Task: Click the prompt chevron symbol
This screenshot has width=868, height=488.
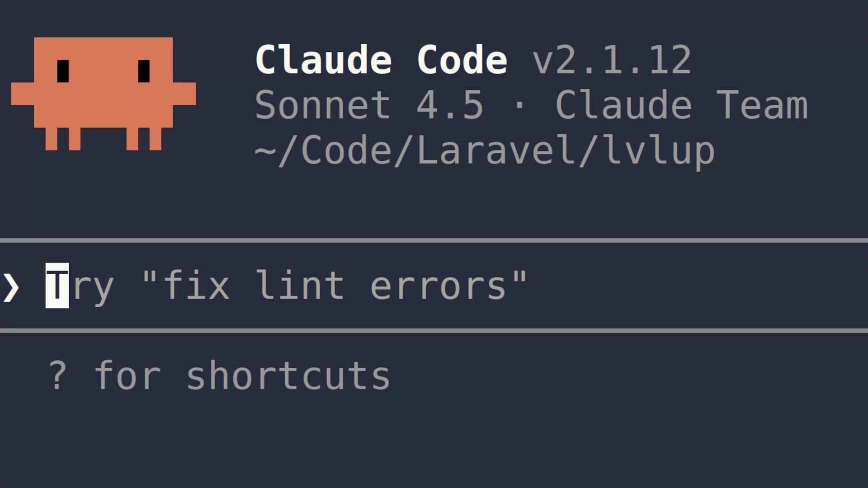Action: click(x=11, y=287)
